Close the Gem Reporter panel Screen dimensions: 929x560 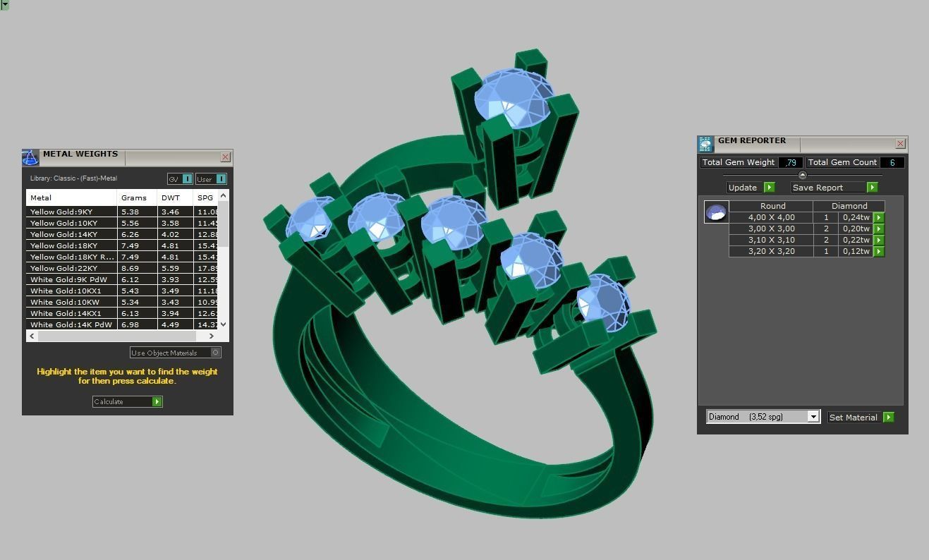click(901, 144)
